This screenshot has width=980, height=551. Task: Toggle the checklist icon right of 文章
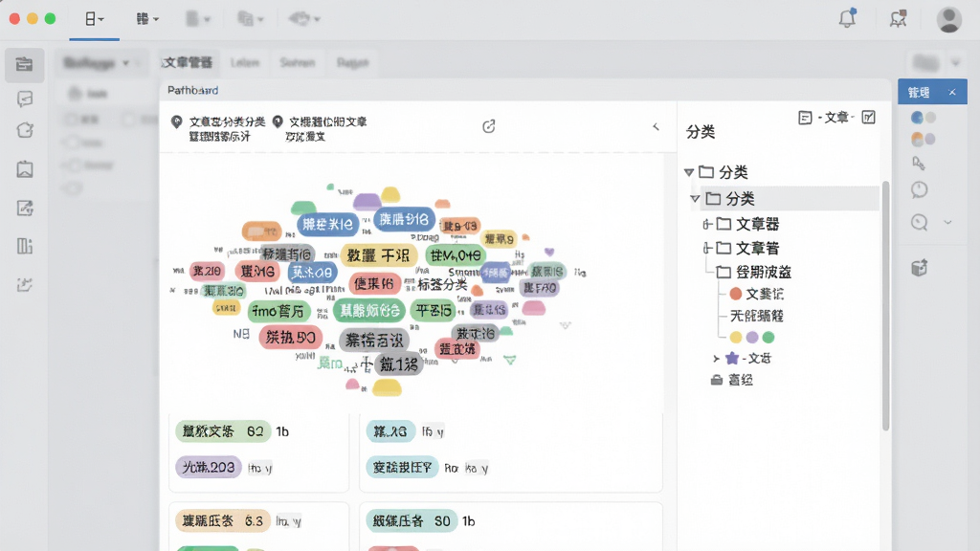868,117
